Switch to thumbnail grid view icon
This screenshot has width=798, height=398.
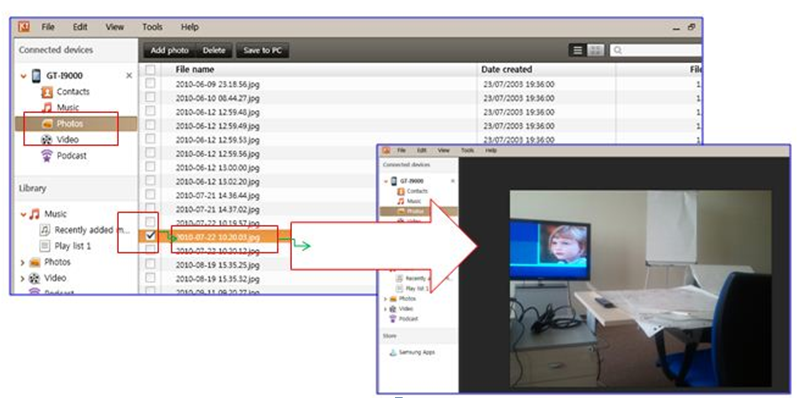(x=595, y=50)
